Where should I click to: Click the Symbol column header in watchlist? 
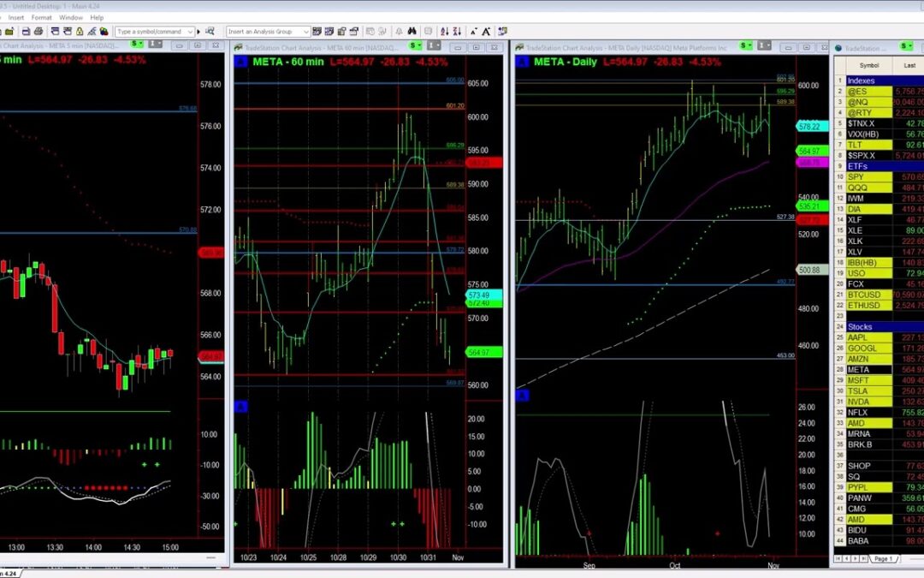(x=868, y=65)
